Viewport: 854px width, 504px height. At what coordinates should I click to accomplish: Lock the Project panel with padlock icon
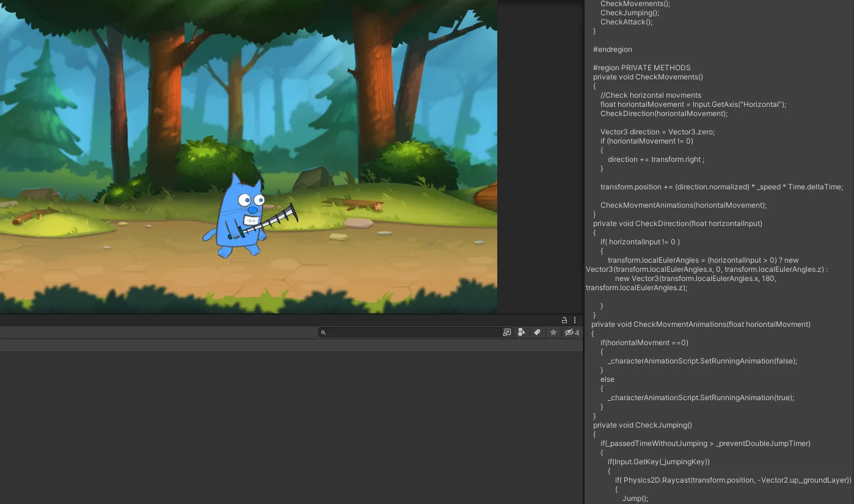point(564,320)
